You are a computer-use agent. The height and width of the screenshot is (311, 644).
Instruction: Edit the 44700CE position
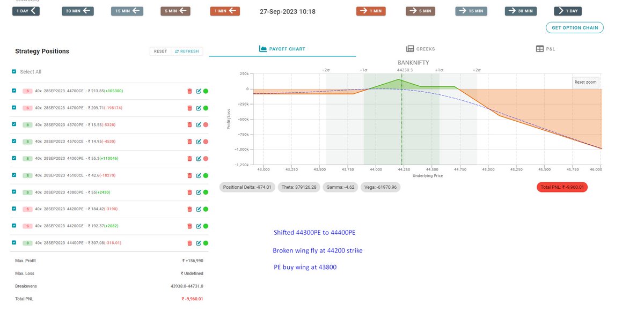tap(199, 91)
